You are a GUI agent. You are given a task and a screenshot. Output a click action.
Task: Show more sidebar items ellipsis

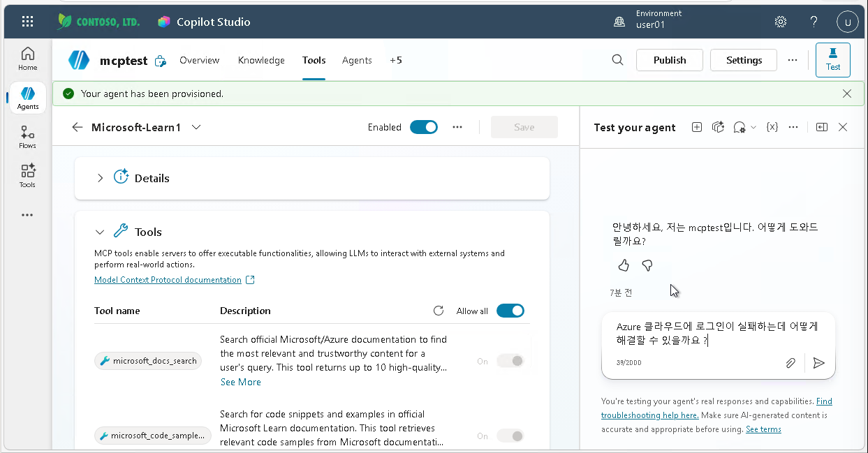click(27, 215)
